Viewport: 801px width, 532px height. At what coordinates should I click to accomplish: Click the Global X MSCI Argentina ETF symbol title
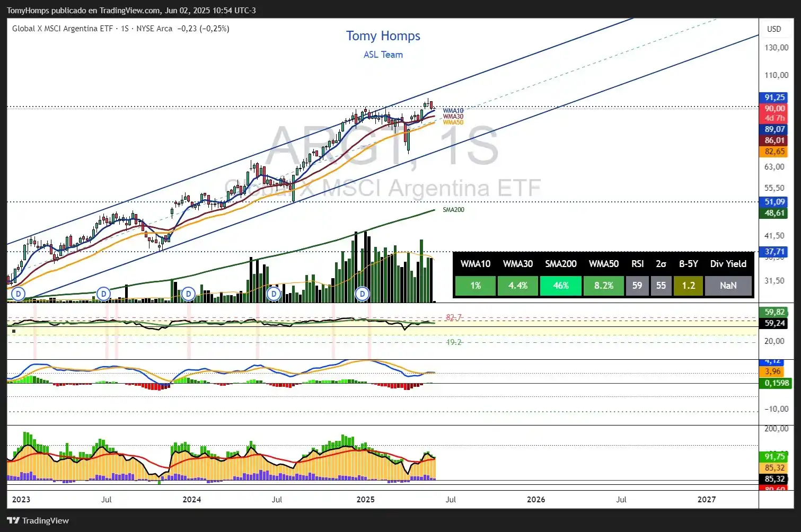(63, 29)
